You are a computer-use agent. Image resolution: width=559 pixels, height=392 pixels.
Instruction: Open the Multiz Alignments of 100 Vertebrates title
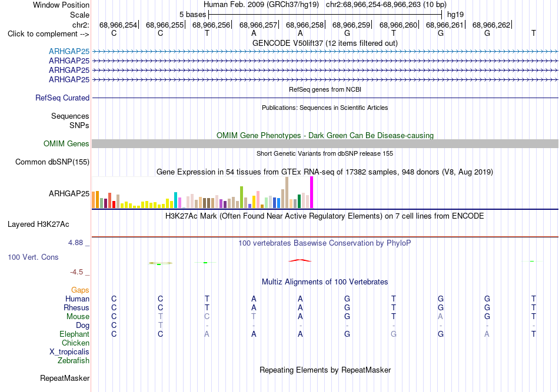[325, 282]
